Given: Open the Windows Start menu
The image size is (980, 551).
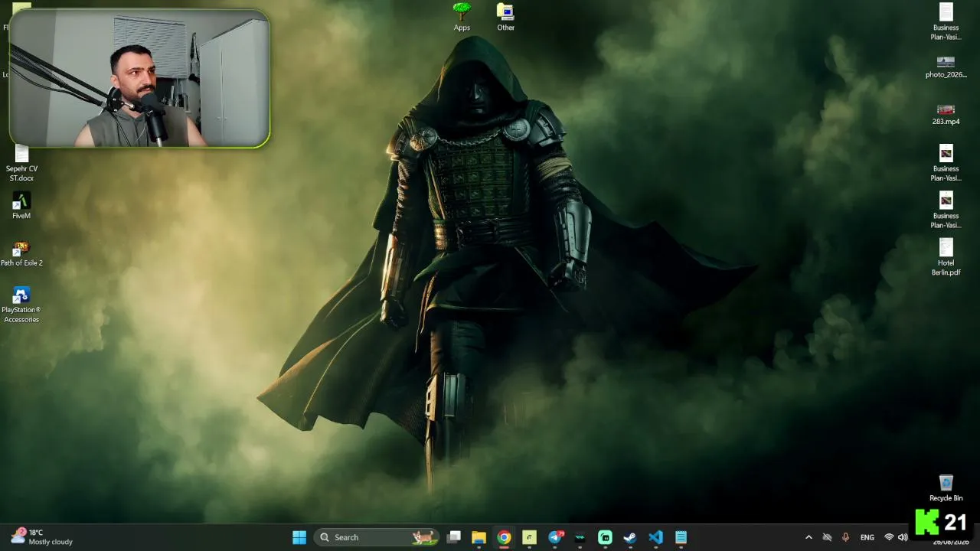Looking at the screenshot, I should pyautogui.click(x=299, y=537).
